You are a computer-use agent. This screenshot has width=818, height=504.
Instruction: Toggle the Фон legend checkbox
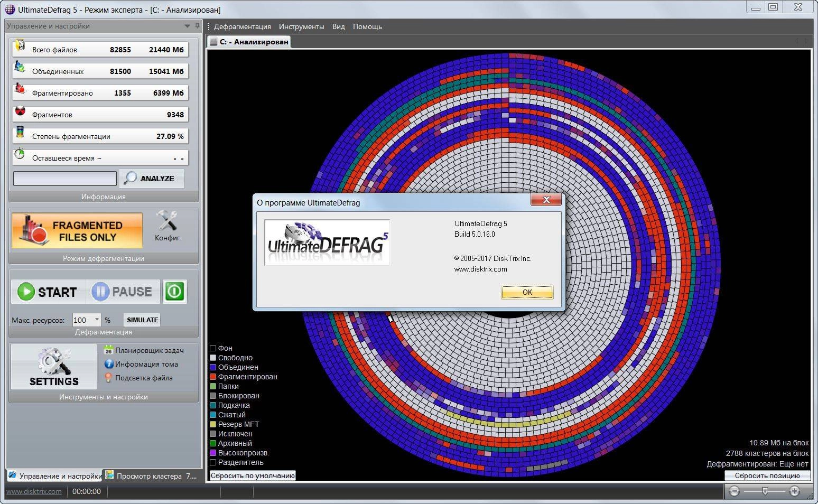tap(213, 348)
